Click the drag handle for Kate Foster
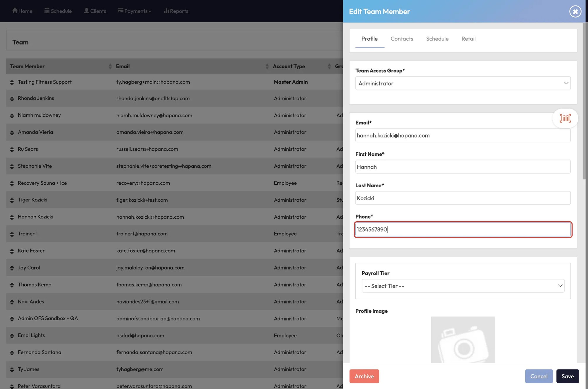588x389 pixels. coord(12,251)
